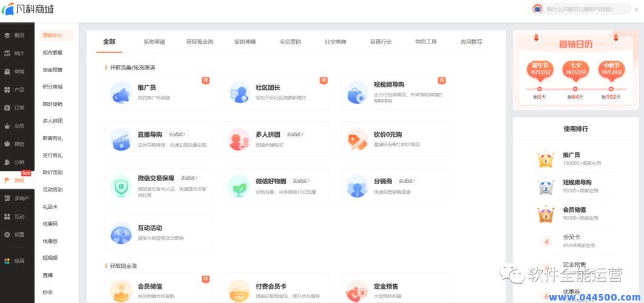Click the 微信交易保障 shield icon

[x=121, y=186]
